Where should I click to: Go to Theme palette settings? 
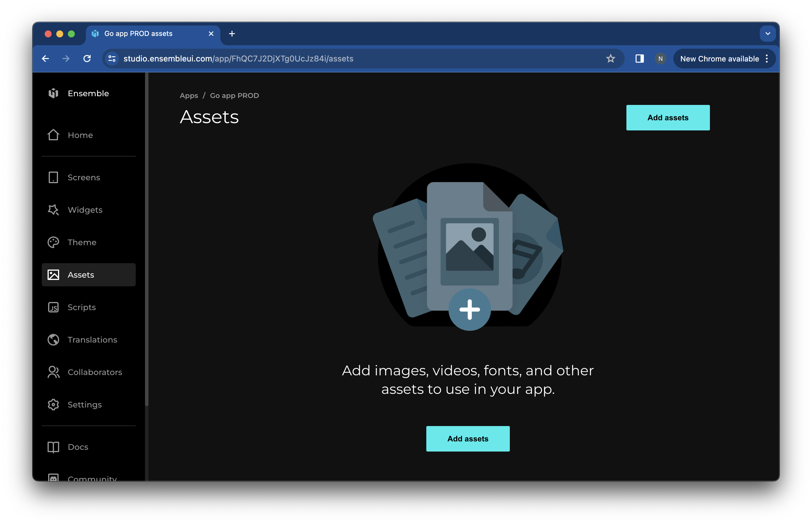click(x=82, y=242)
